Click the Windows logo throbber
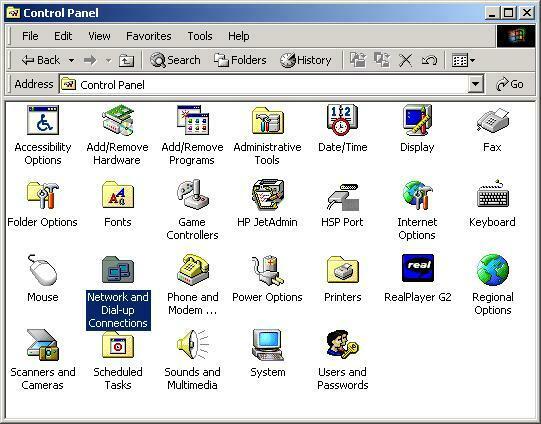 click(x=516, y=36)
